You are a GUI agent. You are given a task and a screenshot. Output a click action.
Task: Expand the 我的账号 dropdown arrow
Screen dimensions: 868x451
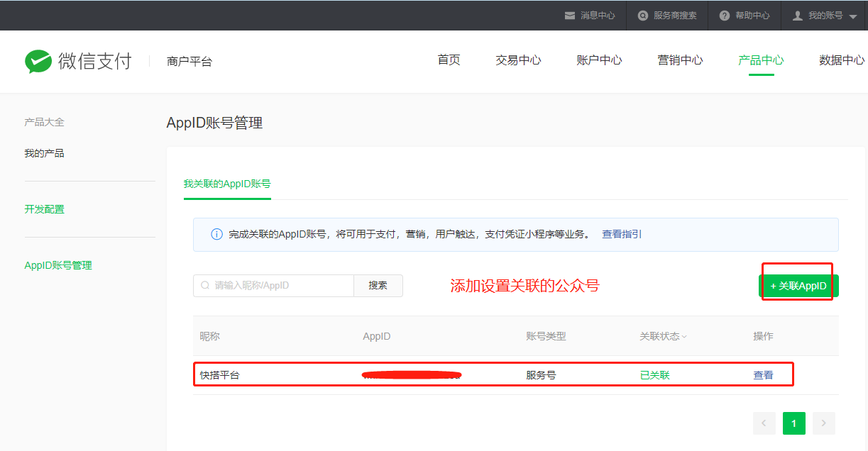[853, 16]
